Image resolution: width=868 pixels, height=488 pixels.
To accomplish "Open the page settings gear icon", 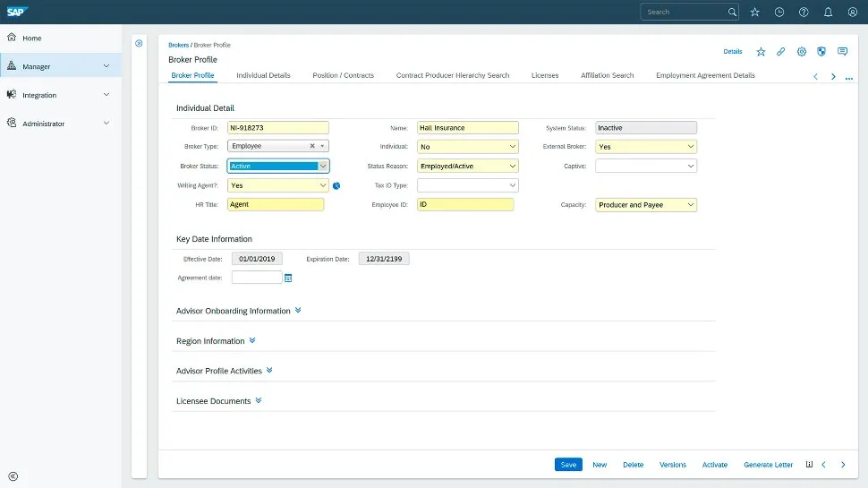I will [802, 52].
